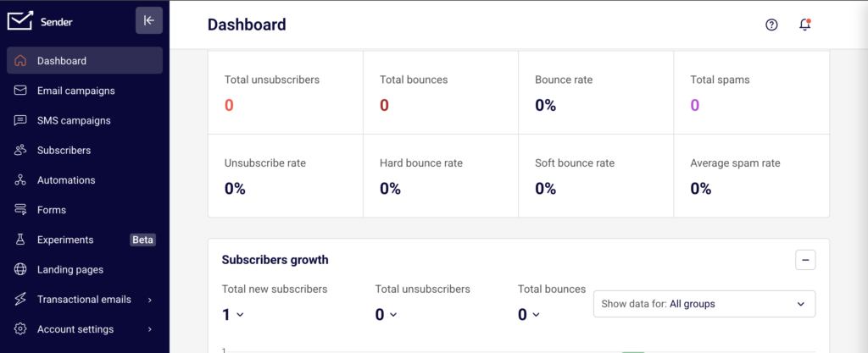Image resolution: width=868 pixels, height=353 pixels.
Task: Expand Total unsubscribers value chevron in growth panel
Action: [393, 314]
